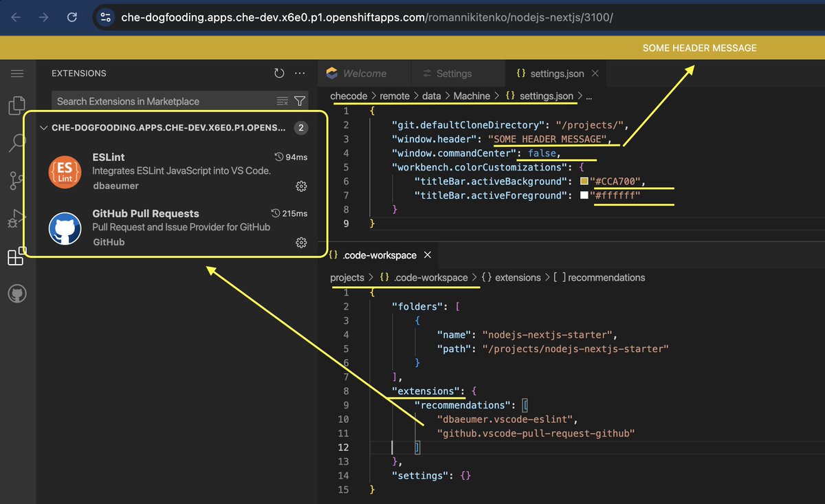Click the SOME HEADER MESSAGE title text
This screenshot has width=825, height=504.
699,48
